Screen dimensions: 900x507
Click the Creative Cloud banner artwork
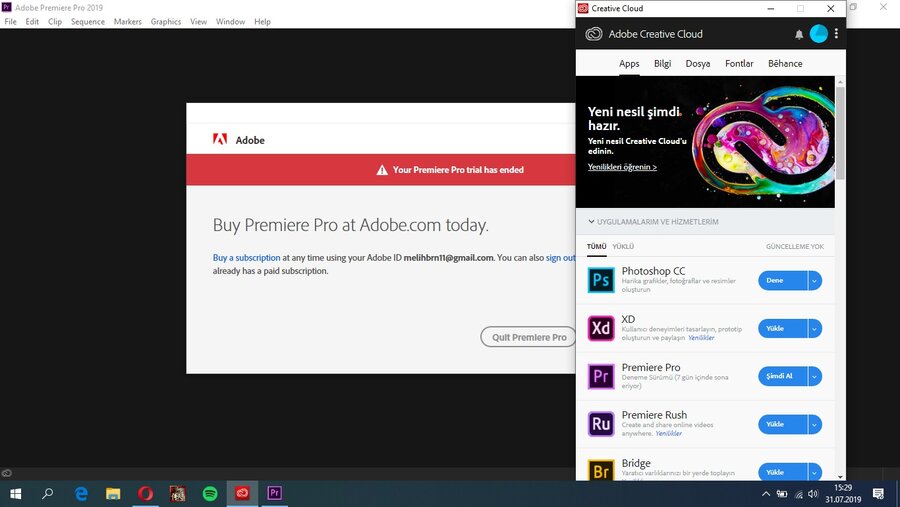click(x=705, y=142)
